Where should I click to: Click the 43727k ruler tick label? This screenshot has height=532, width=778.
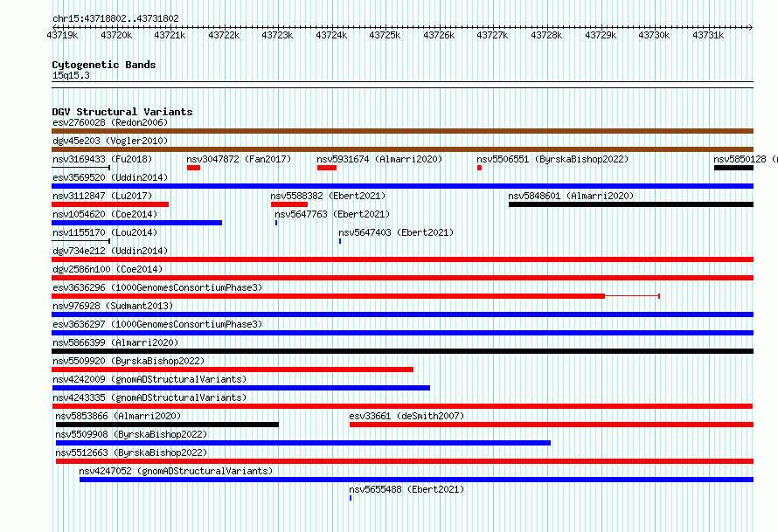(x=493, y=35)
